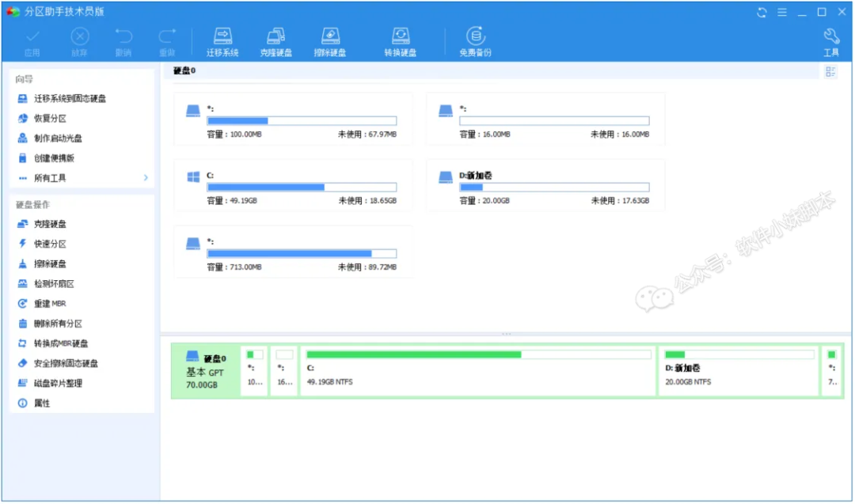Click 快速分区 in disk operations
The image size is (855, 504).
(x=49, y=244)
